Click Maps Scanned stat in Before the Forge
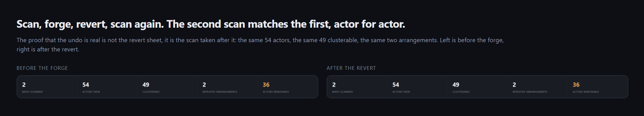The height and width of the screenshot is (116, 644). (x=47, y=87)
